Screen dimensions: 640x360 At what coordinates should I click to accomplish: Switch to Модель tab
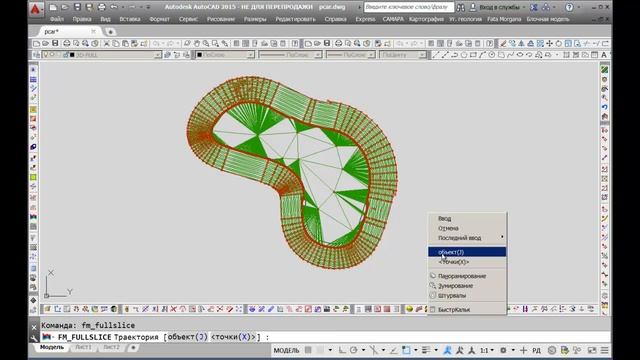tap(52, 347)
